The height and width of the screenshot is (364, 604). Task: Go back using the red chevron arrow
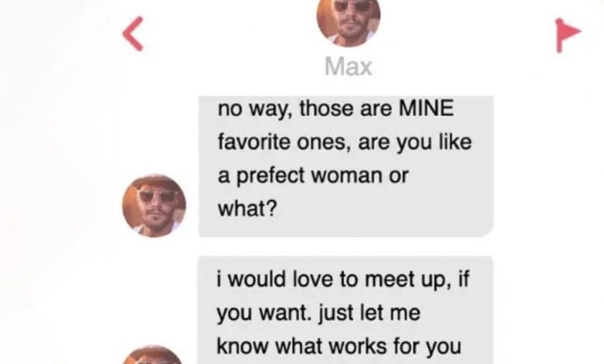tap(133, 33)
